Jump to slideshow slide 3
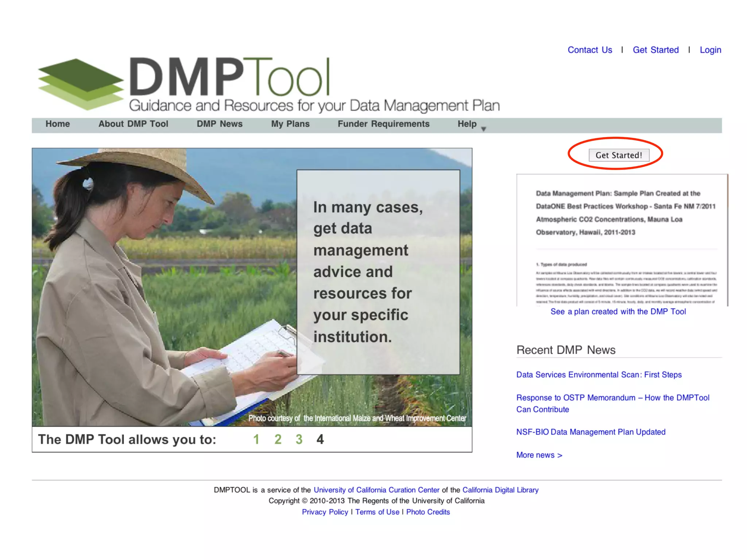 [x=299, y=439]
